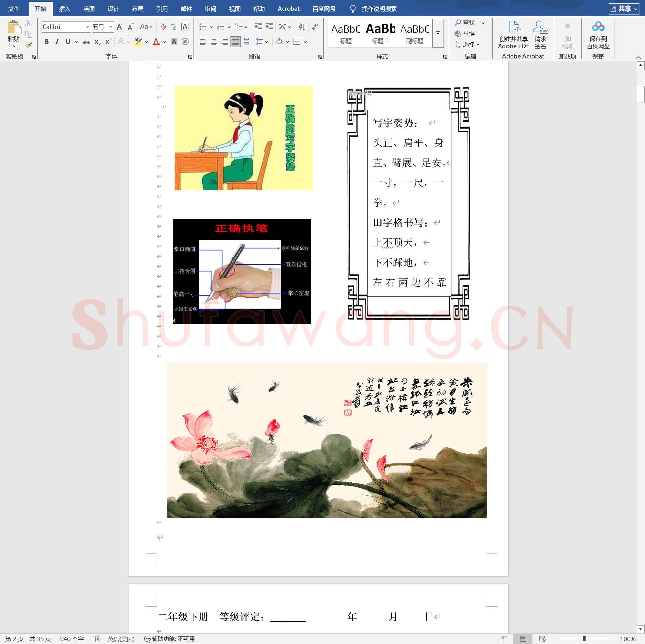Switch to the 插入 ribbon tab
The image size is (645, 644).
tap(64, 9)
